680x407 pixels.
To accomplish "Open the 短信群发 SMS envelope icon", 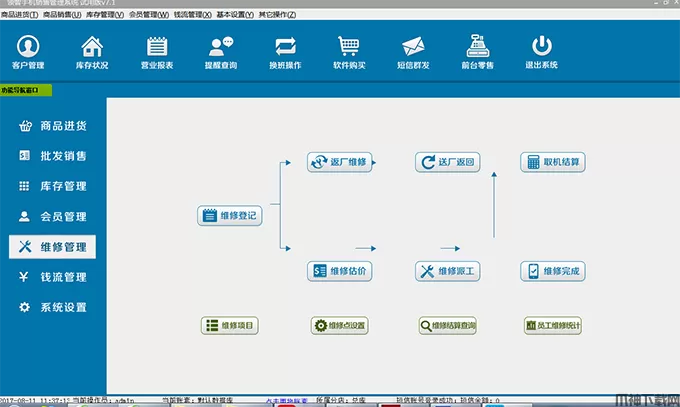I will point(413,52).
